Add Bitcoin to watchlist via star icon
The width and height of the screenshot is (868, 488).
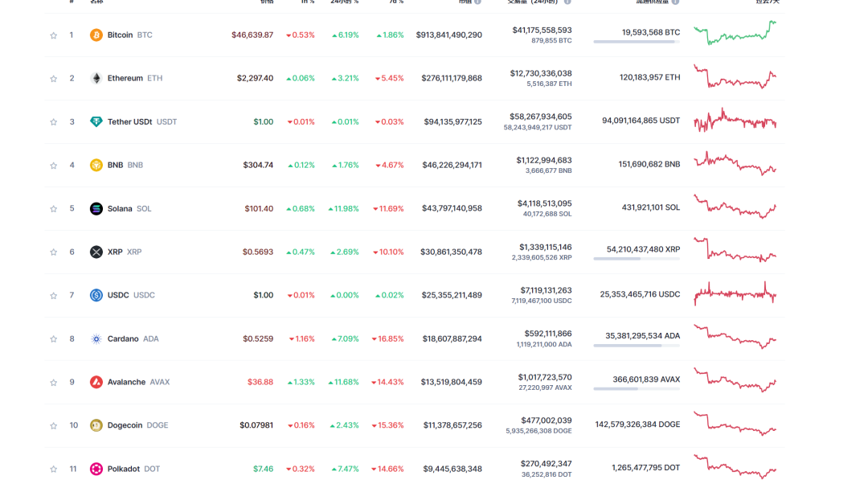53,35
